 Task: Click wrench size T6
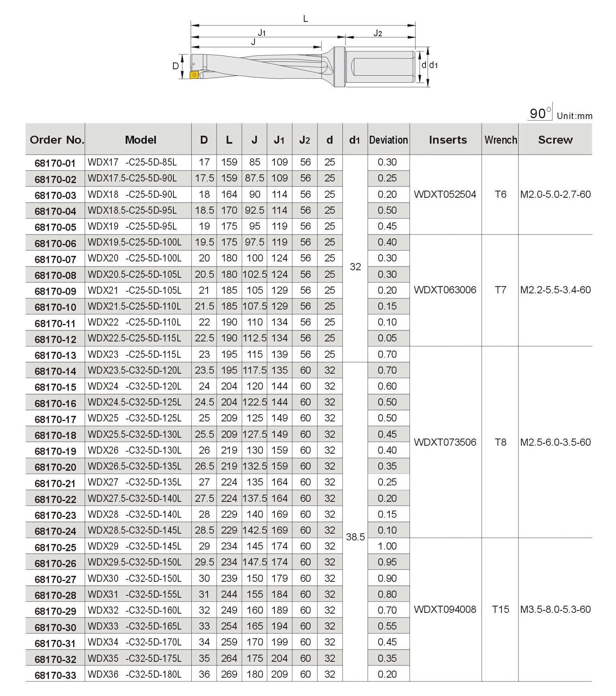click(500, 194)
